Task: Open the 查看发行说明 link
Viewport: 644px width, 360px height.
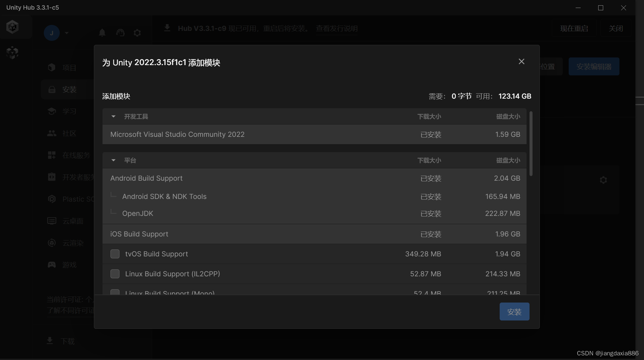Action: (x=336, y=29)
